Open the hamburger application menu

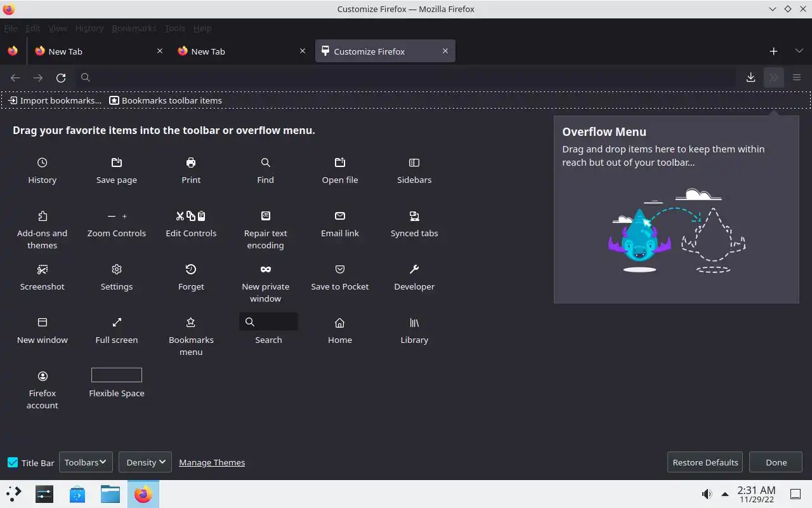click(797, 77)
